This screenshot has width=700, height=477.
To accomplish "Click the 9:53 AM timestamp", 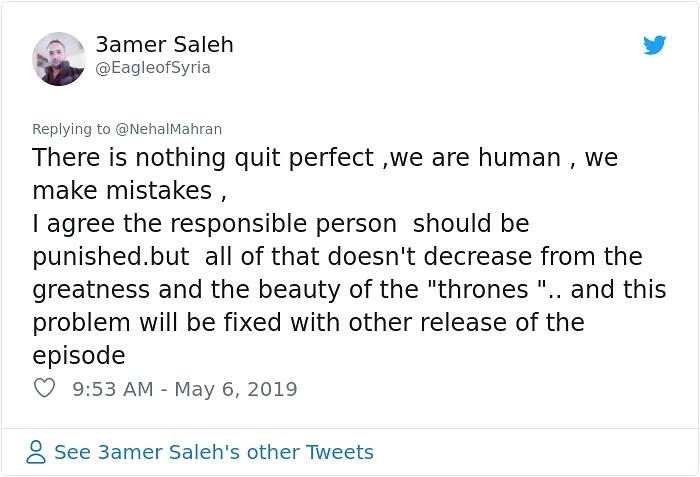I will (x=113, y=389).
